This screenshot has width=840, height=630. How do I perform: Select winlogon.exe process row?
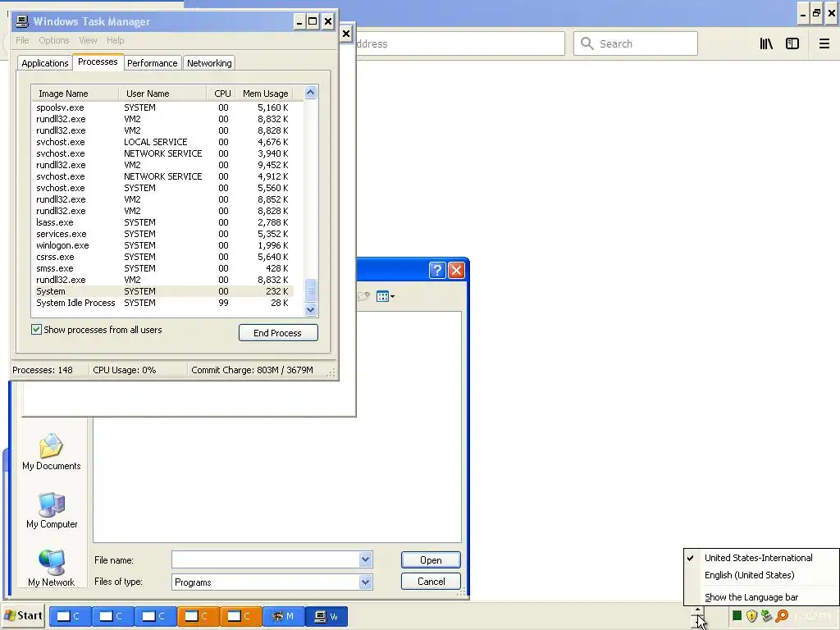pyautogui.click(x=162, y=245)
